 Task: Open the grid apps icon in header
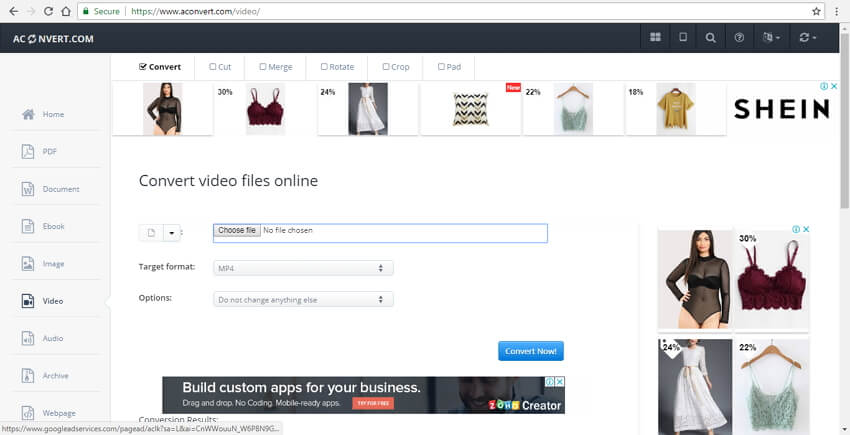click(x=655, y=37)
